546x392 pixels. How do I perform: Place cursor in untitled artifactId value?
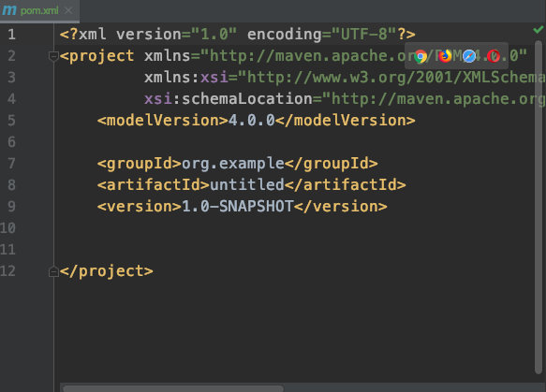[247, 185]
